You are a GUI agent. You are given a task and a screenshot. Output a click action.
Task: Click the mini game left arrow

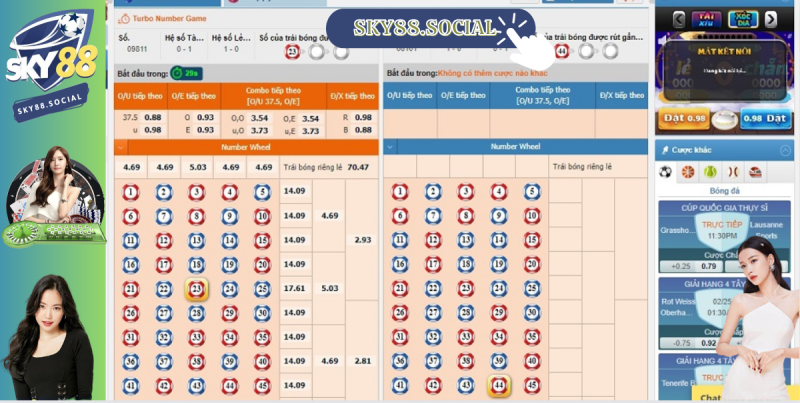(679, 20)
